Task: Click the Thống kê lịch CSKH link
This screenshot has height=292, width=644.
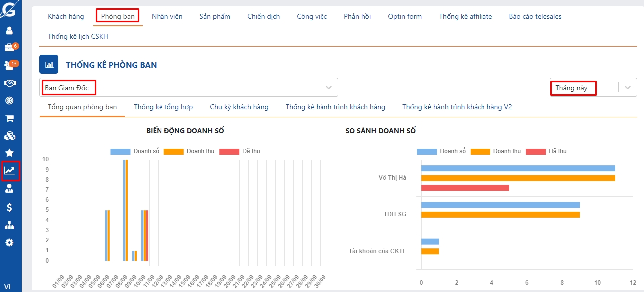Action: tap(78, 36)
